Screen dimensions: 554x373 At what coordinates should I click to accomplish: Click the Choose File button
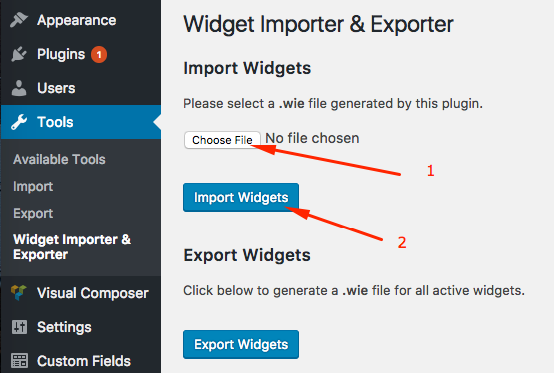[222, 140]
